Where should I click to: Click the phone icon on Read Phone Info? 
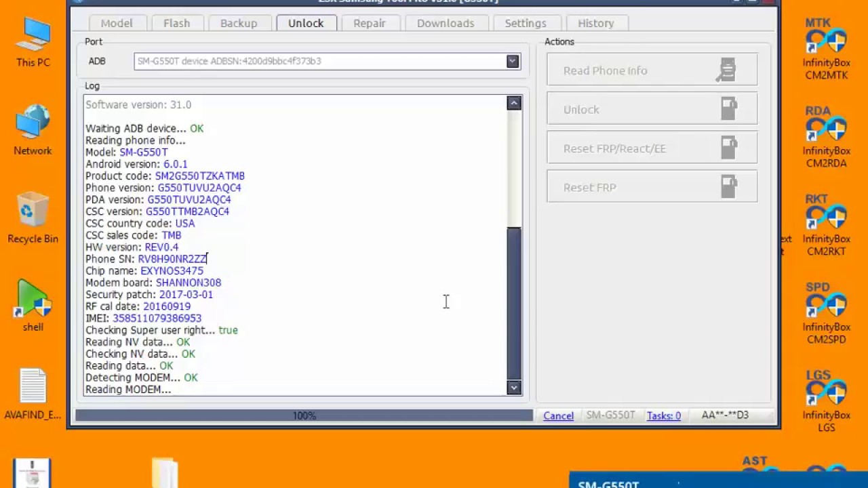(726, 70)
